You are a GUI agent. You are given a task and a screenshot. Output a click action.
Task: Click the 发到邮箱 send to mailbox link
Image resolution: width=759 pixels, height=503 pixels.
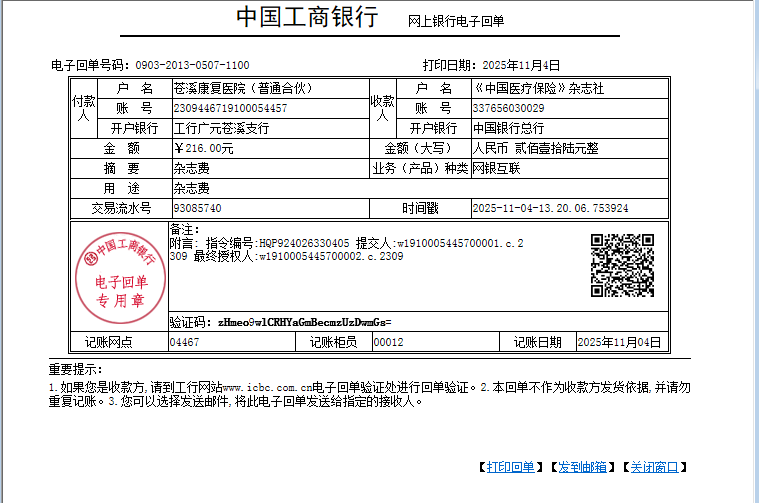click(582, 467)
